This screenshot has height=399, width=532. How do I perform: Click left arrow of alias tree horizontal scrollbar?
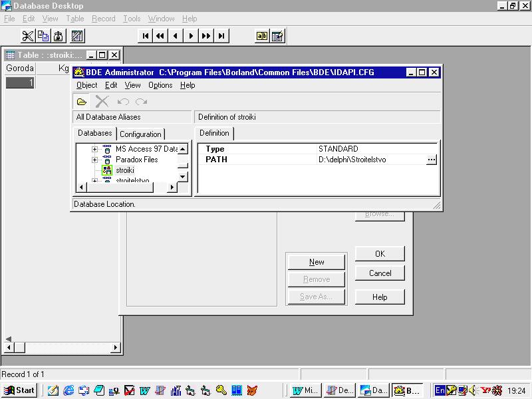81,188
